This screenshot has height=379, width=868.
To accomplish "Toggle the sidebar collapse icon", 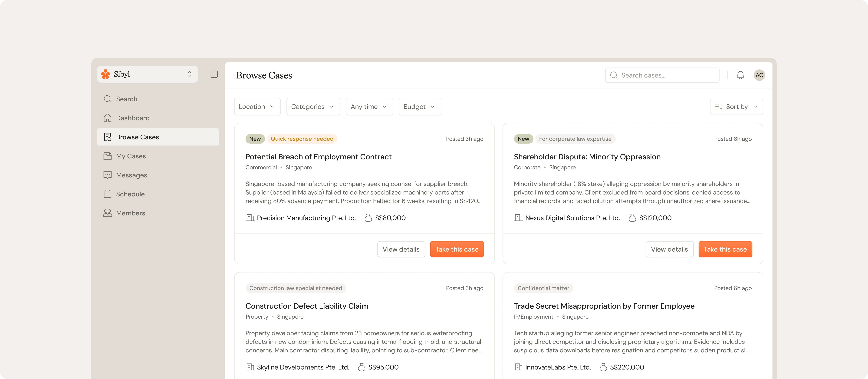I will pyautogui.click(x=214, y=74).
